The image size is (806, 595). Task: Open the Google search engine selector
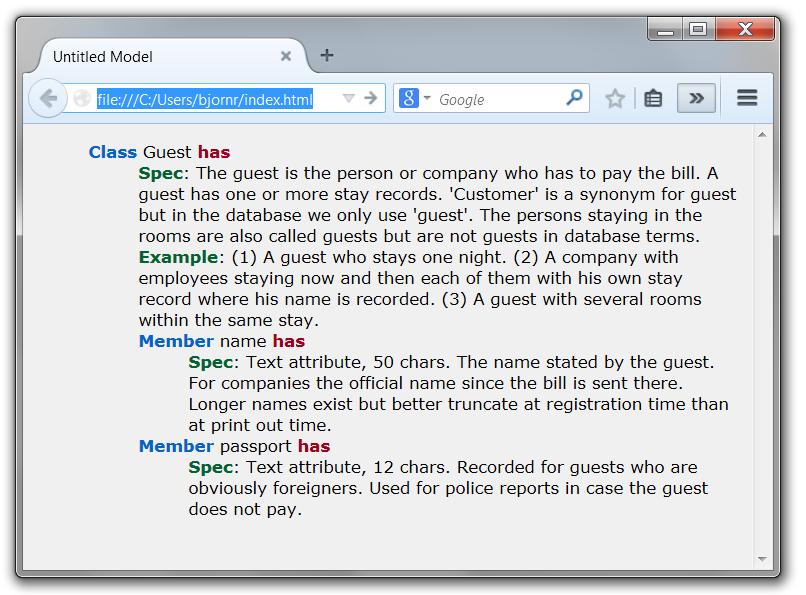414,98
